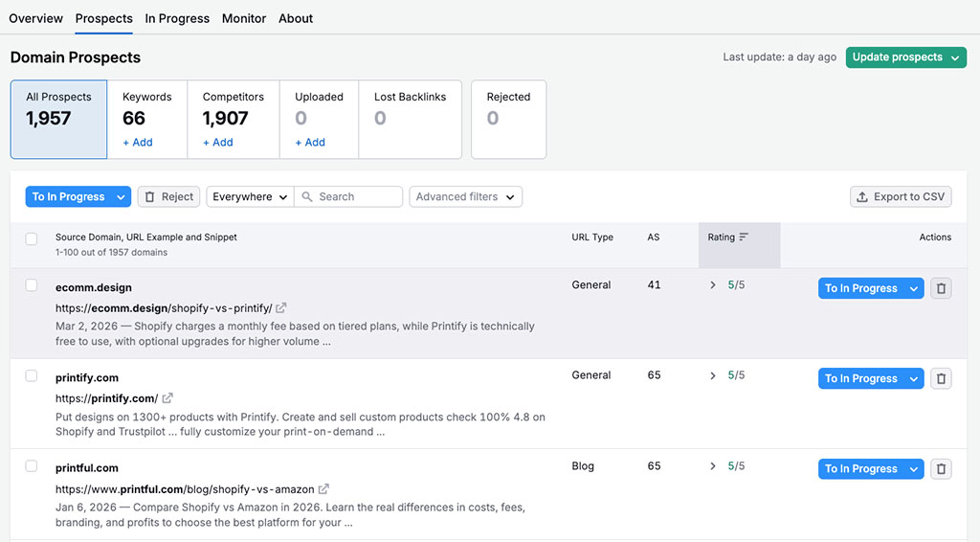
Task: Click the ecomm.design domain name
Action: [x=94, y=287]
